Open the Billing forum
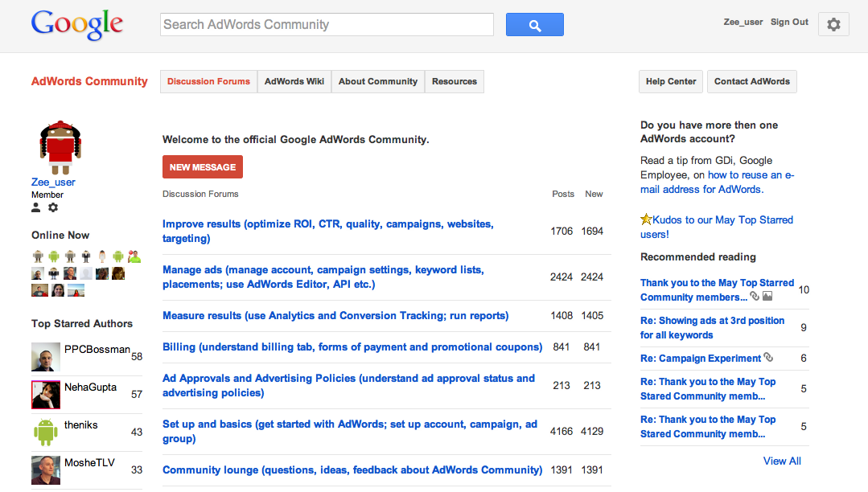The height and width of the screenshot is (492, 868). (x=352, y=347)
